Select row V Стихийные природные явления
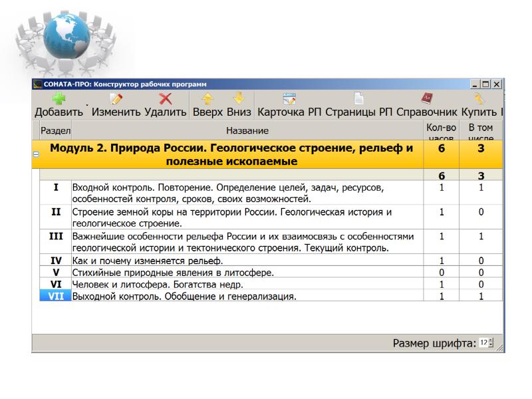Screen dimensions: 532x399 246,273
